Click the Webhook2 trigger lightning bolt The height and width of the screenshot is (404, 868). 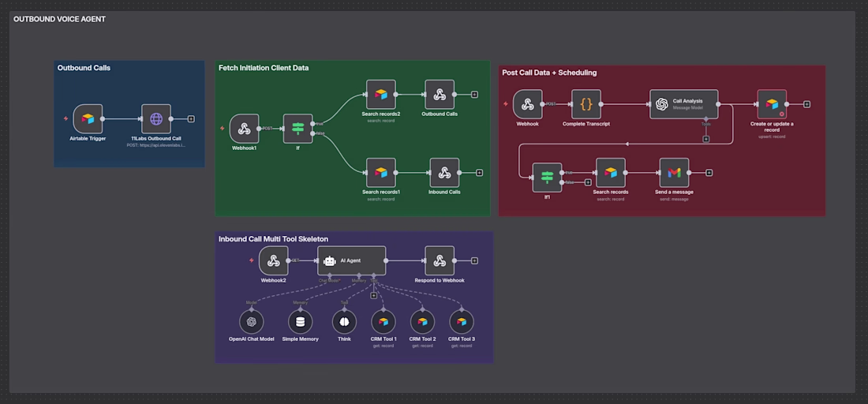click(252, 260)
